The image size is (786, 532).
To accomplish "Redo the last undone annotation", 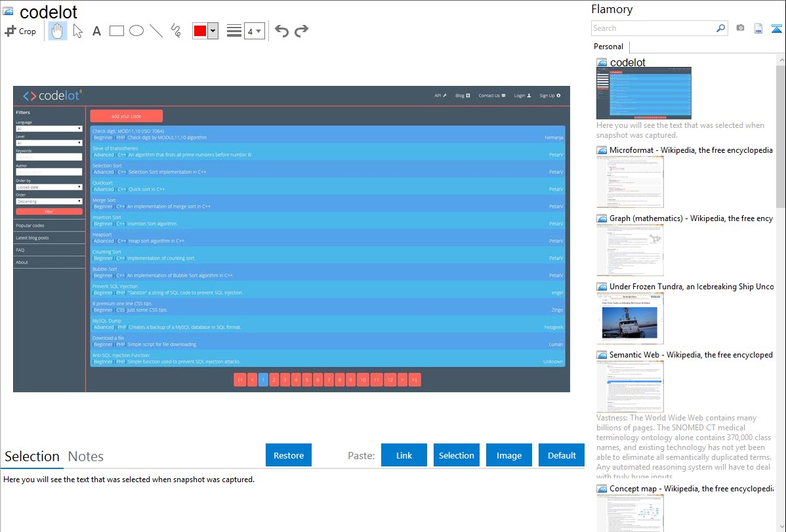I will (x=301, y=31).
